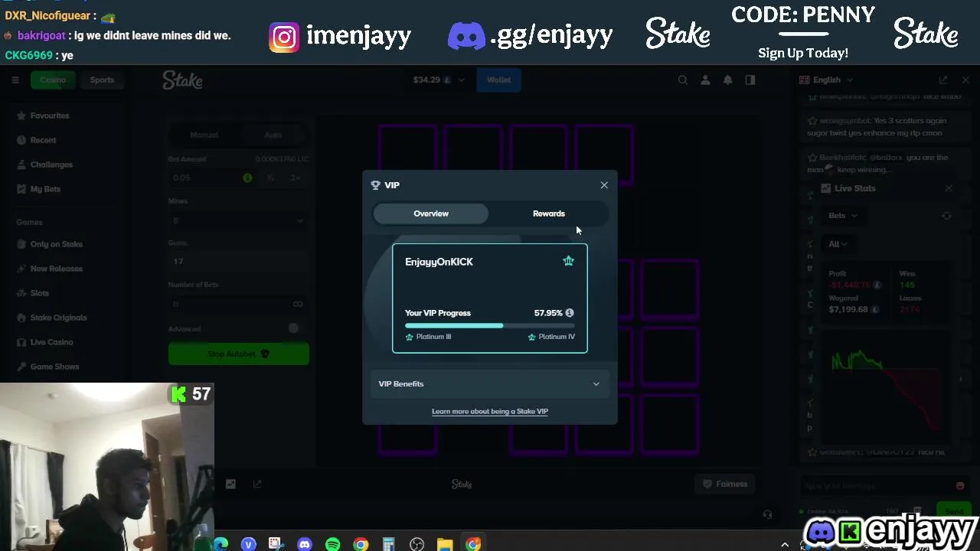Click the Fairness button
The height and width of the screenshot is (551, 980).
[725, 484]
